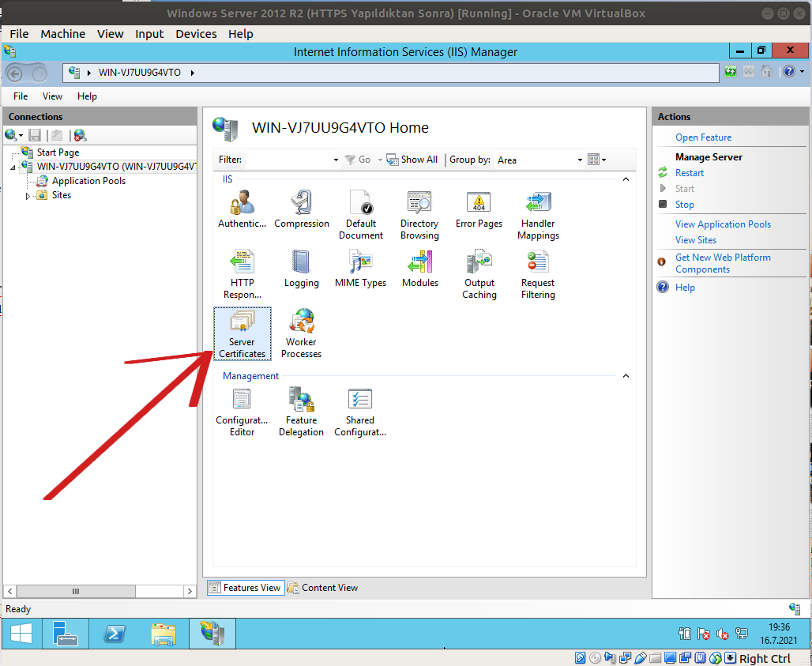Open Output Caching feature
This screenshot has width=812, height=666.
479,274
